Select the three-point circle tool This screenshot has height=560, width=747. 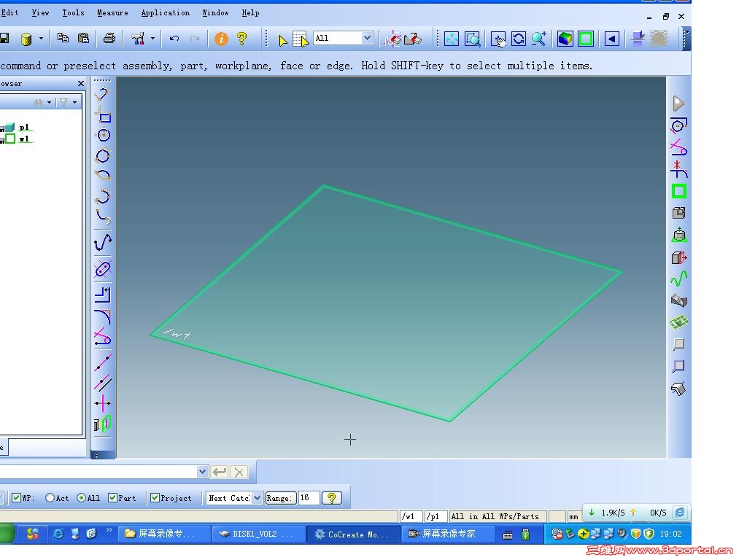click(102, 156)
